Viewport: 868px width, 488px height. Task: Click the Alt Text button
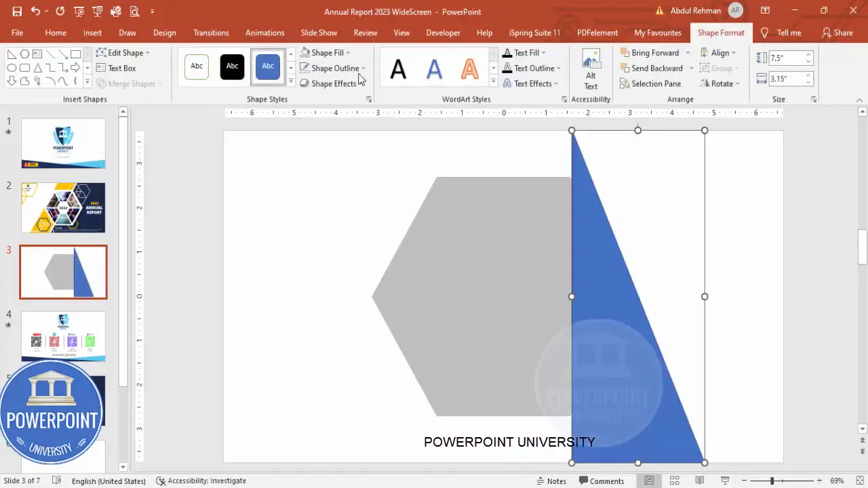591,69
